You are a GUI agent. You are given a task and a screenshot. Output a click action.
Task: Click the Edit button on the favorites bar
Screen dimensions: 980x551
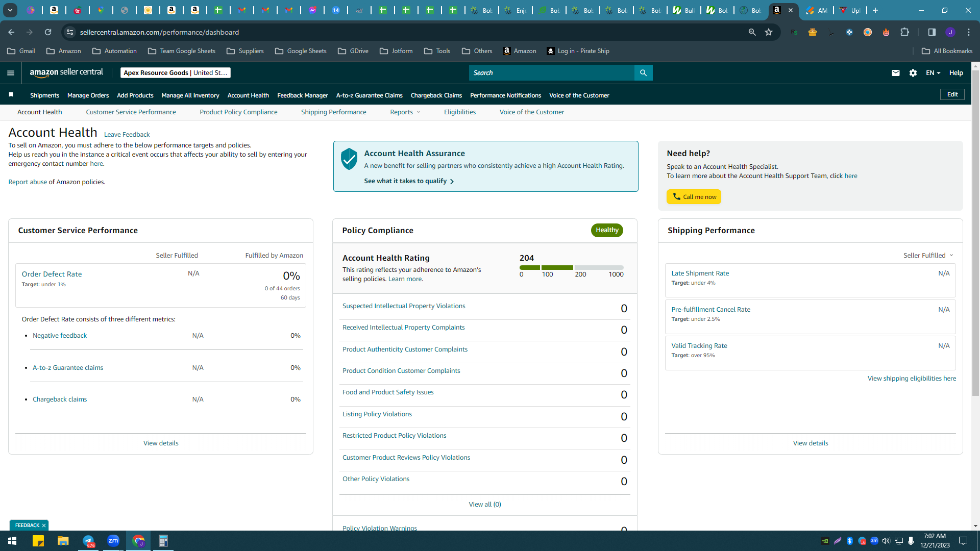pyautogui.click(x=952, y=94)
